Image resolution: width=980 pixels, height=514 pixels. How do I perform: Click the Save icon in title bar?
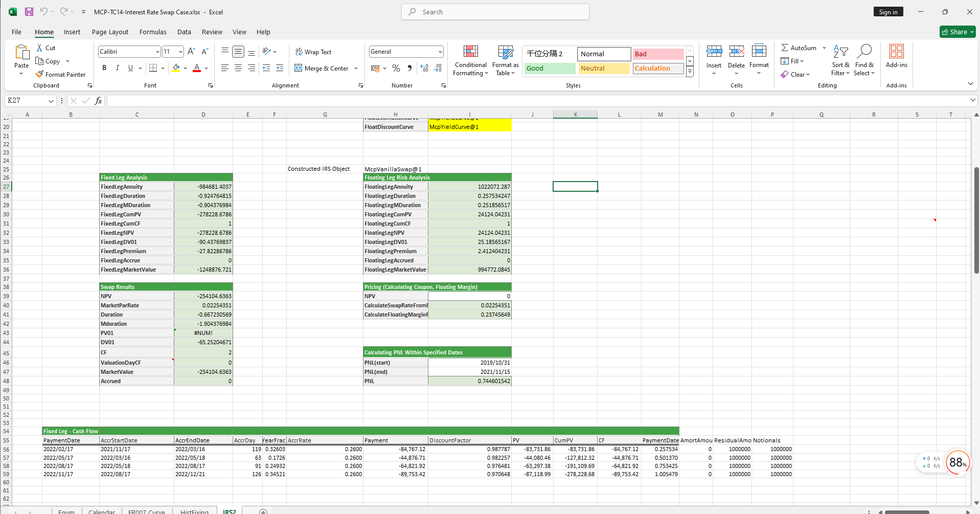(x=29, y=12)
